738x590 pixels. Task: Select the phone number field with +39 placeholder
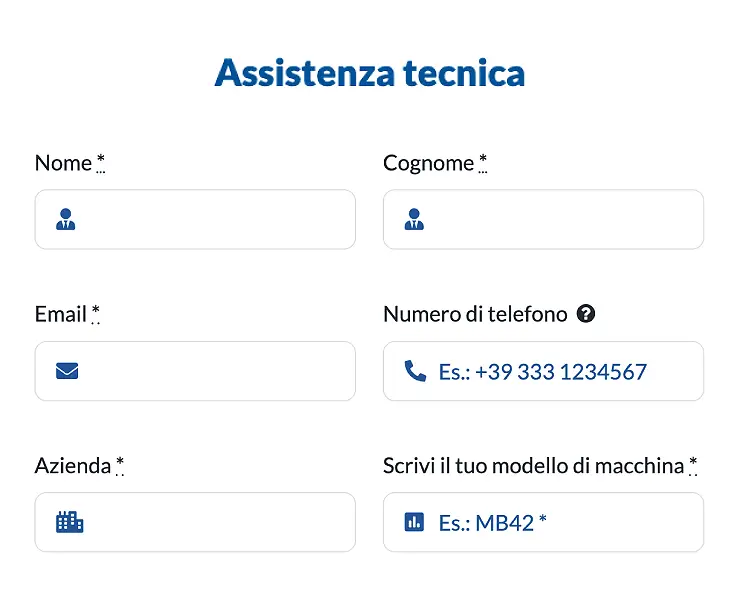click(544, 371)
